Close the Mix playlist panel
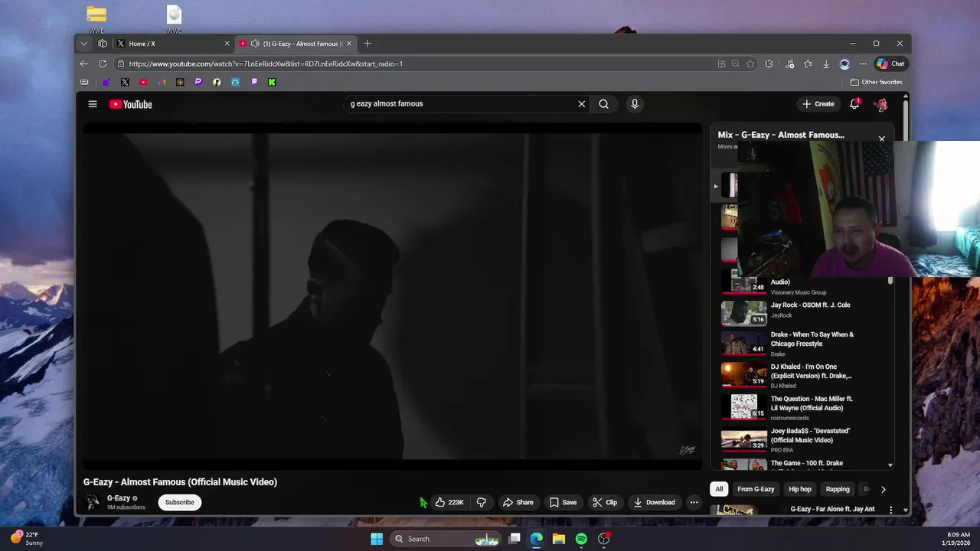The image size is (980, 551). pyautogui.click(x=882, y=139)
